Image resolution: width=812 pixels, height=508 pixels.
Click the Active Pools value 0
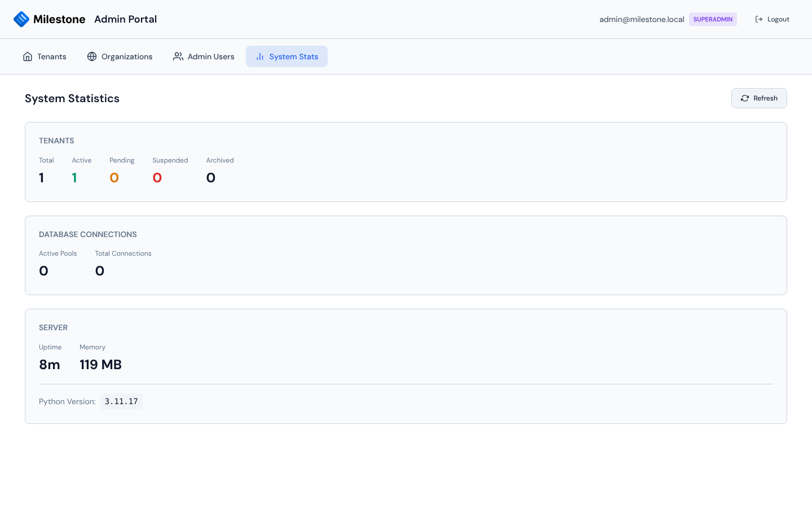click(43, 271)
